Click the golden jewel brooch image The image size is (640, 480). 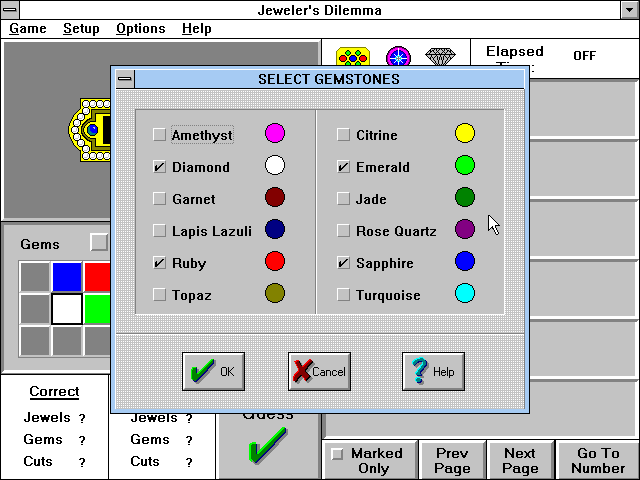coord(90,130)
